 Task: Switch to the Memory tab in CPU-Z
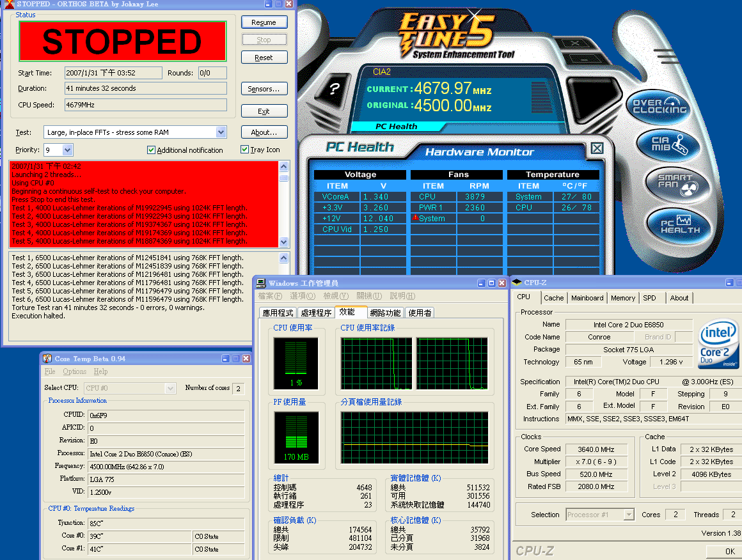pyautogui.click(x=623, y=298)
